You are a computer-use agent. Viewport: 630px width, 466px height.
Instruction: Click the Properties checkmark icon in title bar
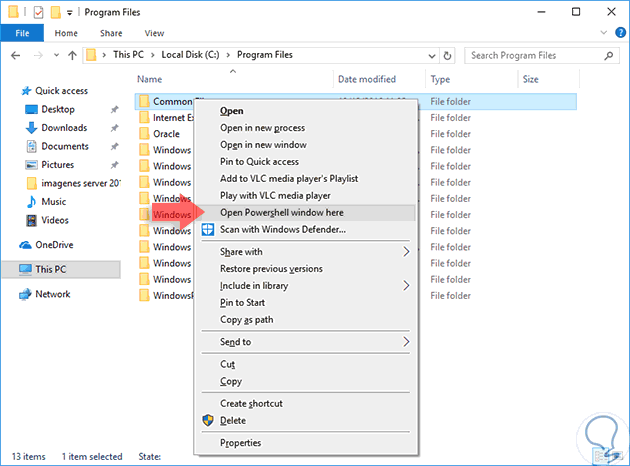coord(37,11)
